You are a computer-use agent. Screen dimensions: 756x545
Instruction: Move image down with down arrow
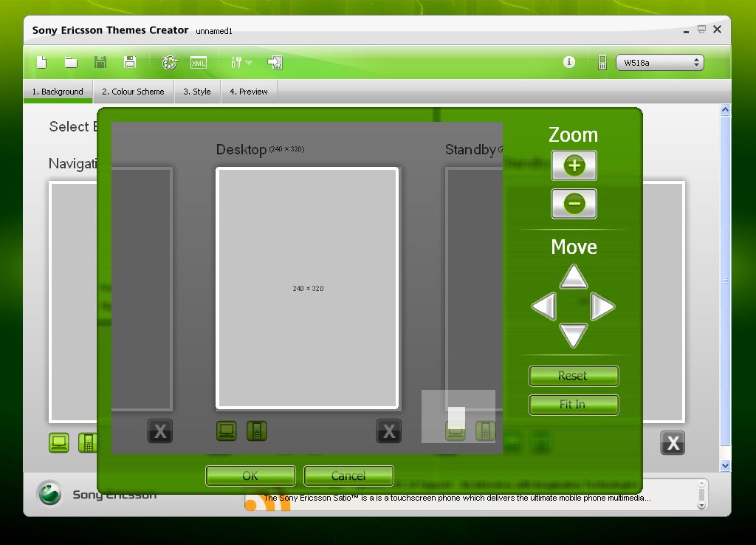click(573, 335)
